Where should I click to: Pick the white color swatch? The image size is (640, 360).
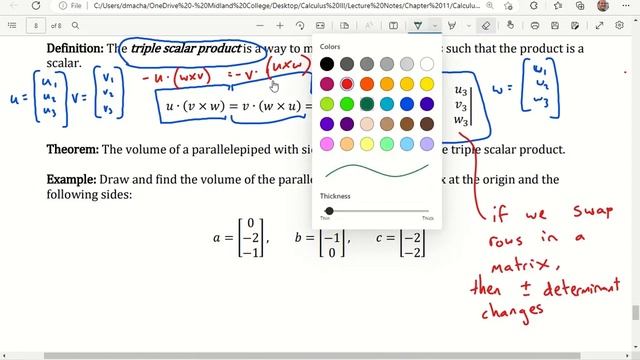point(427,64)
